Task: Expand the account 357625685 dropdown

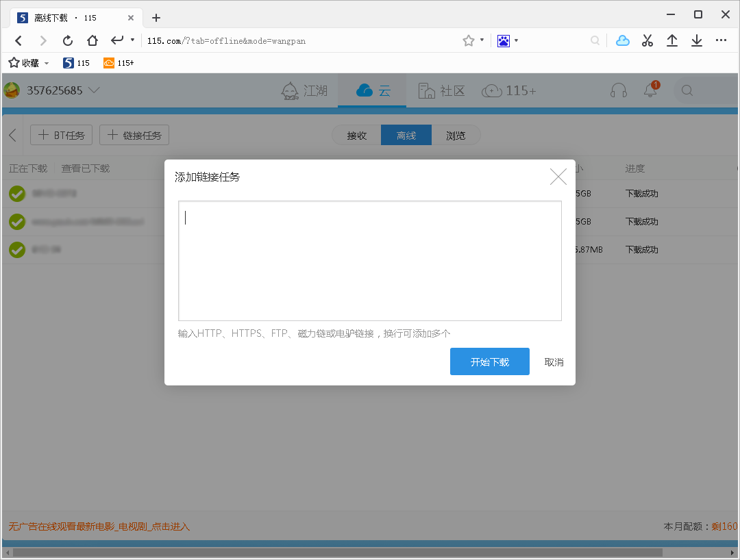Action: (94, 90)
